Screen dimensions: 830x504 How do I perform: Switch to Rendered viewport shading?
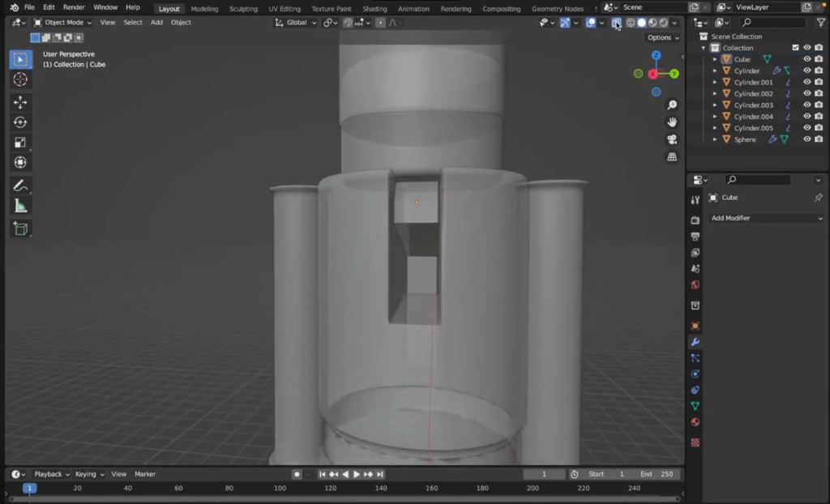[x=665, y=23]
